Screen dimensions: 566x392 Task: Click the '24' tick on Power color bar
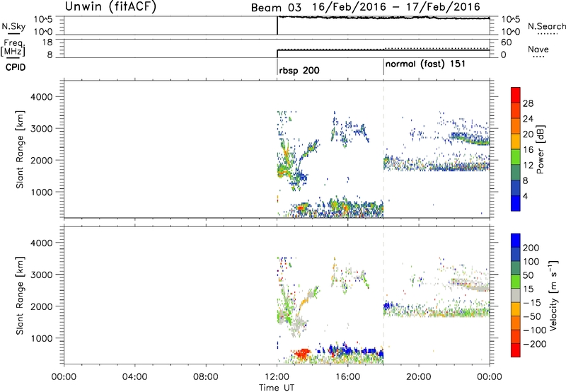(528, 119)
